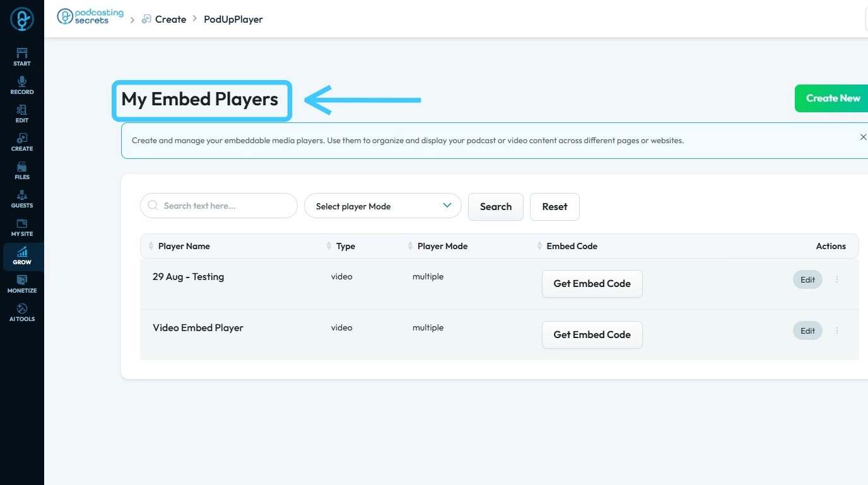Go to the EDIT sidebar section
This screenshot has width=868, height=485.
coord(22,114)
